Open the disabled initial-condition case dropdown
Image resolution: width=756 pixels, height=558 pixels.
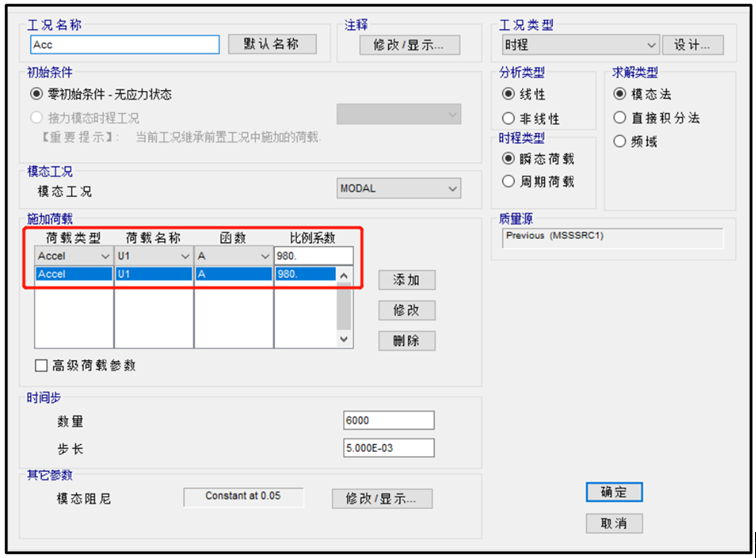pos(398,114)
